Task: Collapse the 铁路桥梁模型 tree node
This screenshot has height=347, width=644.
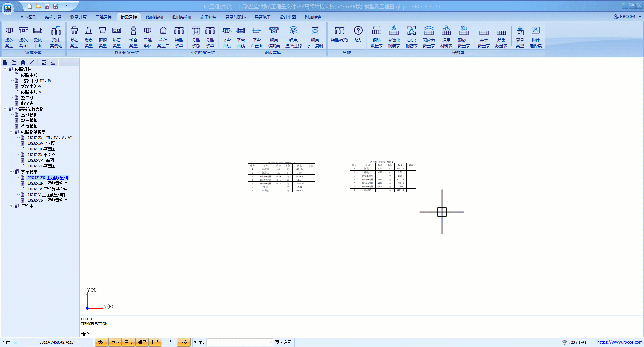Action: point(11,132)
